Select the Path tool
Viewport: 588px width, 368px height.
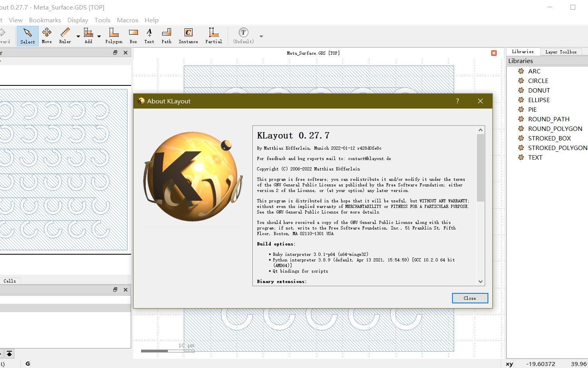point(167,36)
